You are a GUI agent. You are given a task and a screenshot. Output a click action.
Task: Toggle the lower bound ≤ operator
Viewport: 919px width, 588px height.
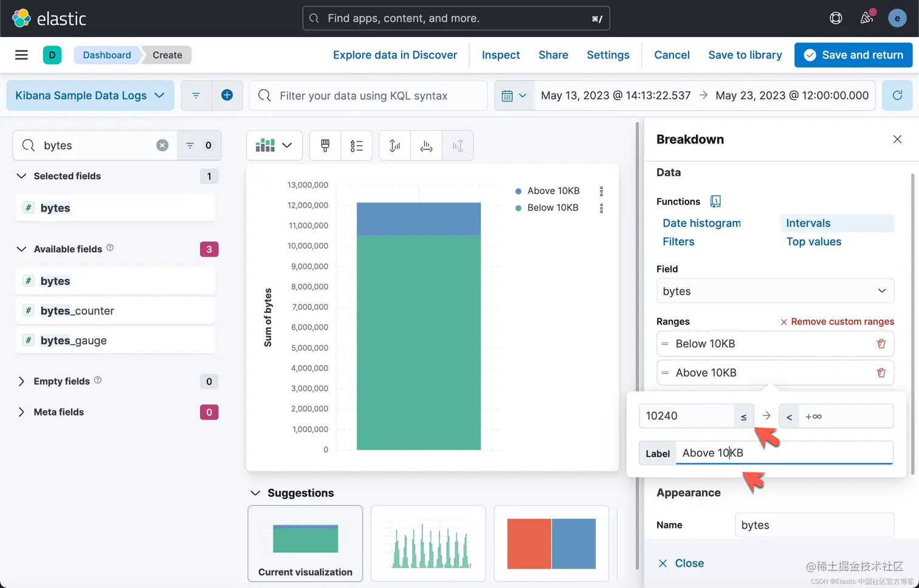[x=743, y=417]
